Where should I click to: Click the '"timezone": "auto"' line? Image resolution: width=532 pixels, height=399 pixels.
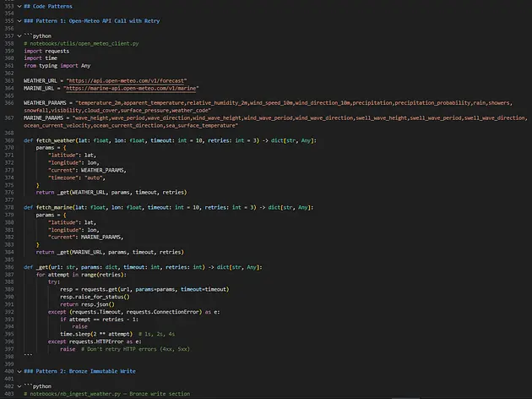click(x=77, y=178)
